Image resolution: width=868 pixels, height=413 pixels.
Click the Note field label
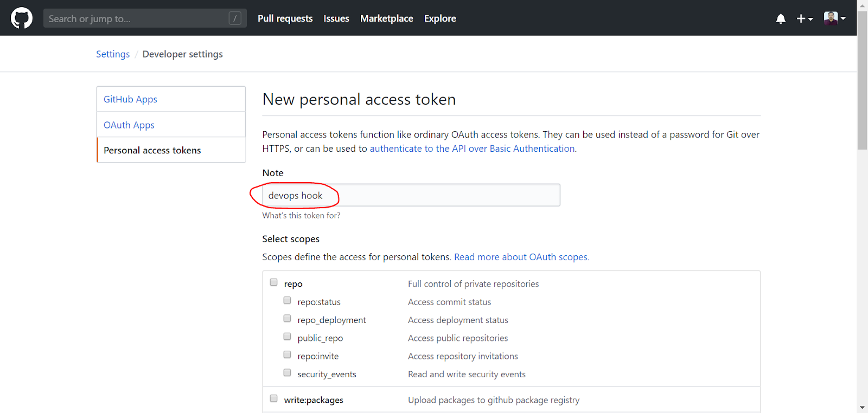coord(273,173)
